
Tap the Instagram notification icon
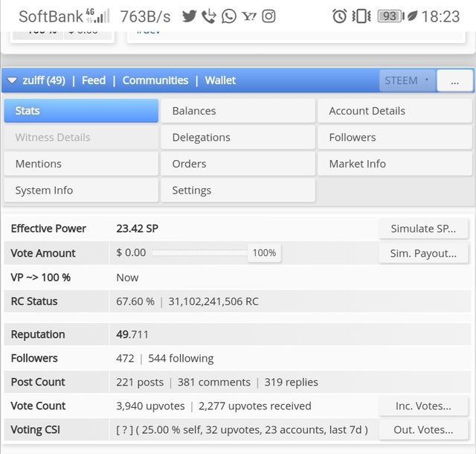click(268, 16)
